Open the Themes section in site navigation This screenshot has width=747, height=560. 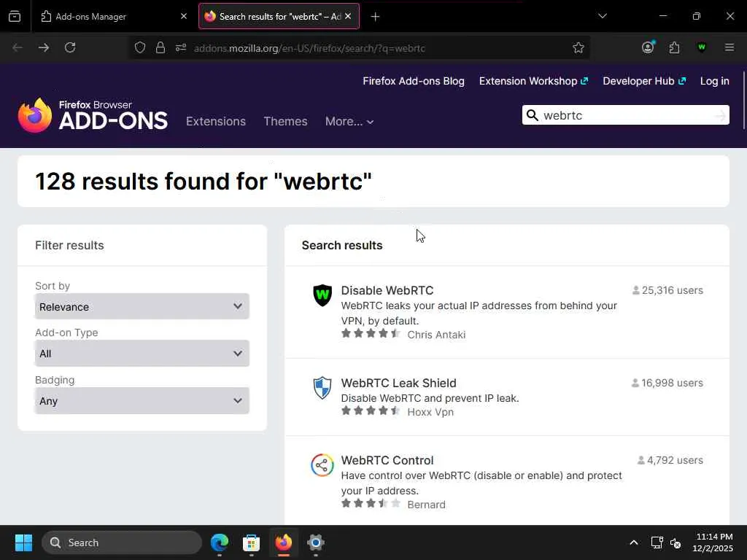(285, 122)
